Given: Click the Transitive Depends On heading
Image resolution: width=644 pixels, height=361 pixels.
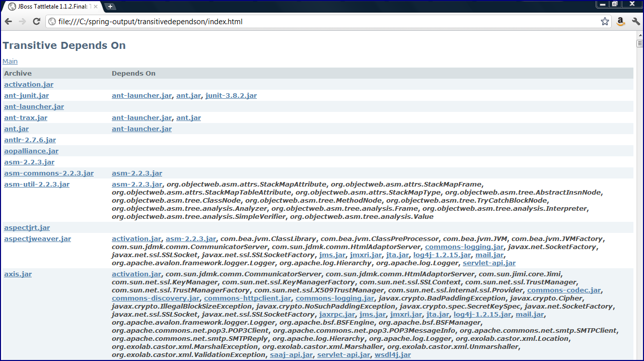Looking at the screenshot, I should point(64,45).
